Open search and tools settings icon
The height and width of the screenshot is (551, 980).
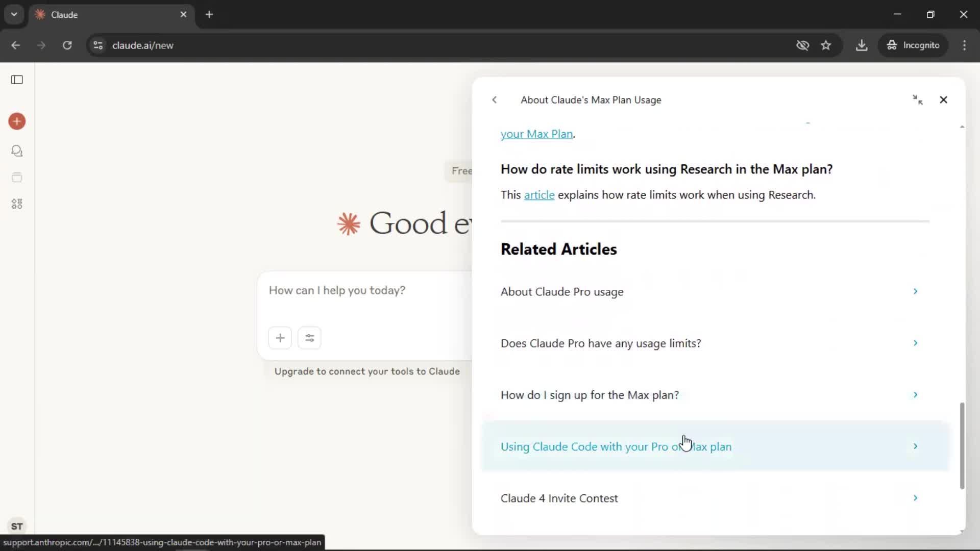(309, 338)
